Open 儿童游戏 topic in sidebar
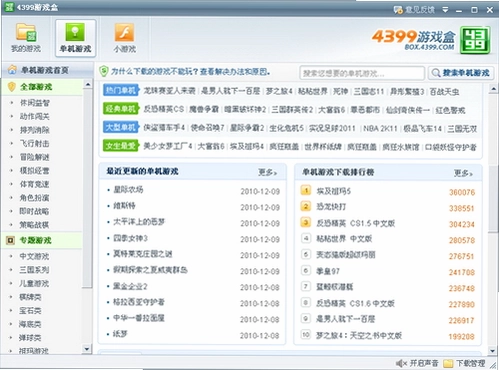Screen dimensions: 499x370 tap(34, 283)
